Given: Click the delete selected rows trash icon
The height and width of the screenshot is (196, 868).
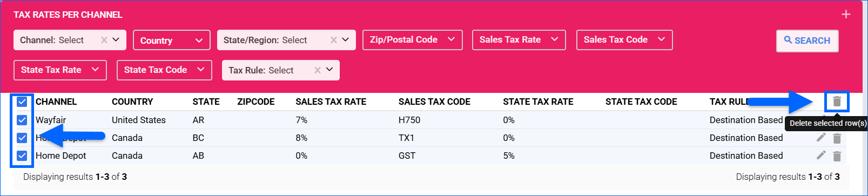Looking at the screenshot, I should (837, 102).
